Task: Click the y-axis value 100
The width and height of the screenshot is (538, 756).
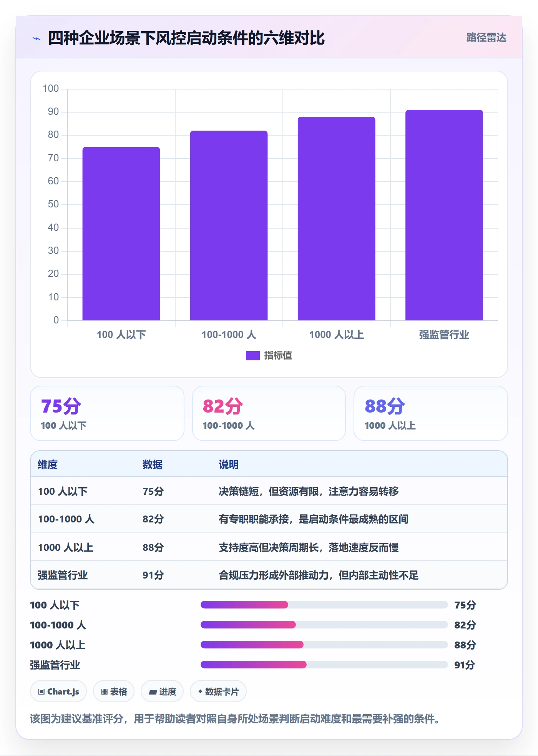Action: 51,88
